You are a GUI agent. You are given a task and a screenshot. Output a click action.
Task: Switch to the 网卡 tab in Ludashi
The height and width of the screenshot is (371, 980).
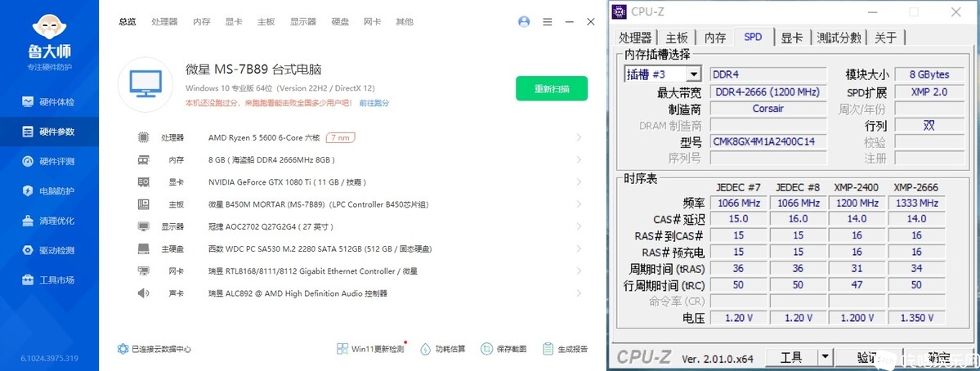pos(373,22)
